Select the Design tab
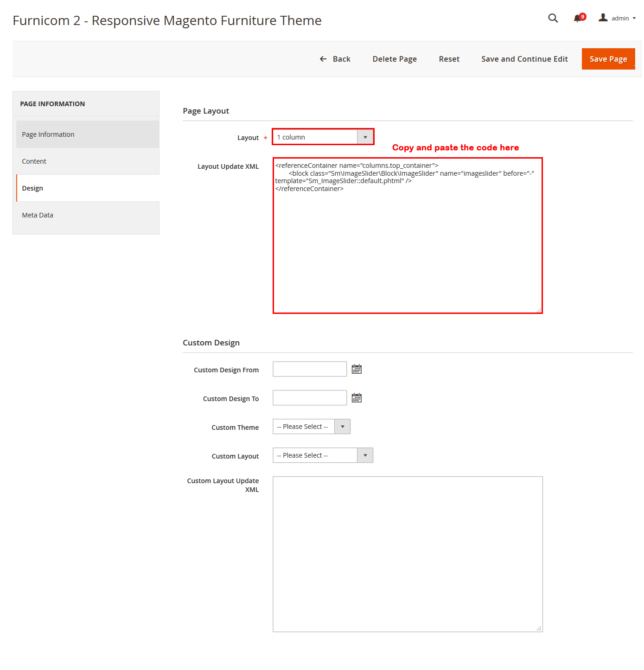This screenshot has width=644, height=670. (x=88, y=188)
